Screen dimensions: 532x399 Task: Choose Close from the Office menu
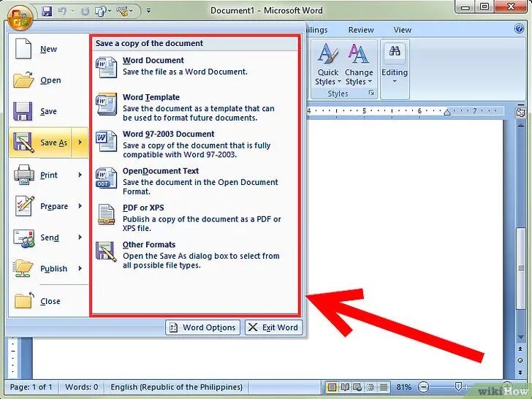point(48,301)
